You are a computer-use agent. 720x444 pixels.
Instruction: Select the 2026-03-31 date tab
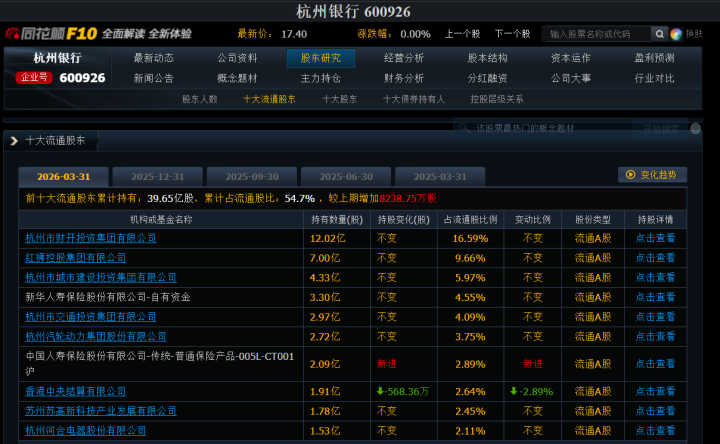[x=63, y=177]
